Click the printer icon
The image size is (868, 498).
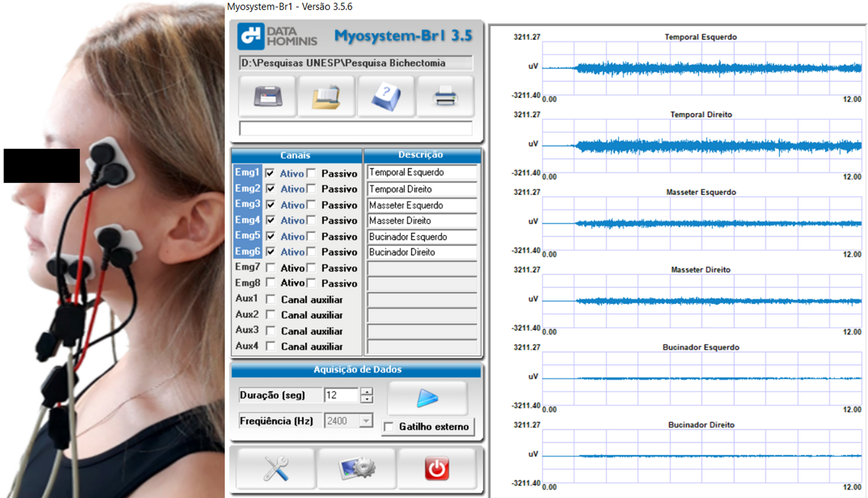click(x=445, y=96)
